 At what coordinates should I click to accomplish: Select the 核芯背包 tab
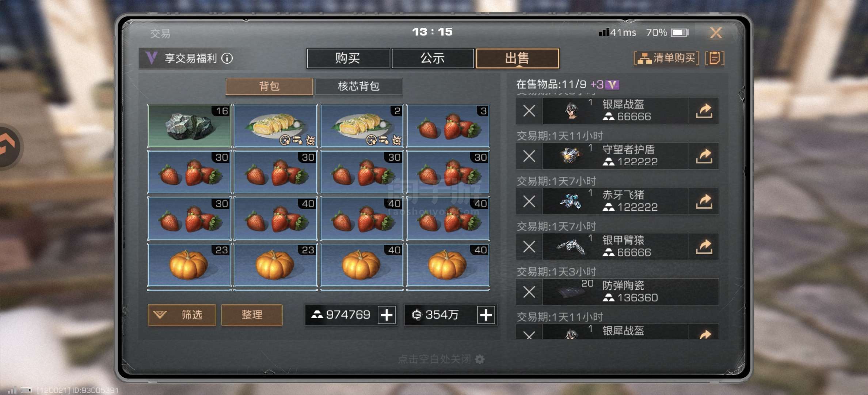[x=358, y=86]
